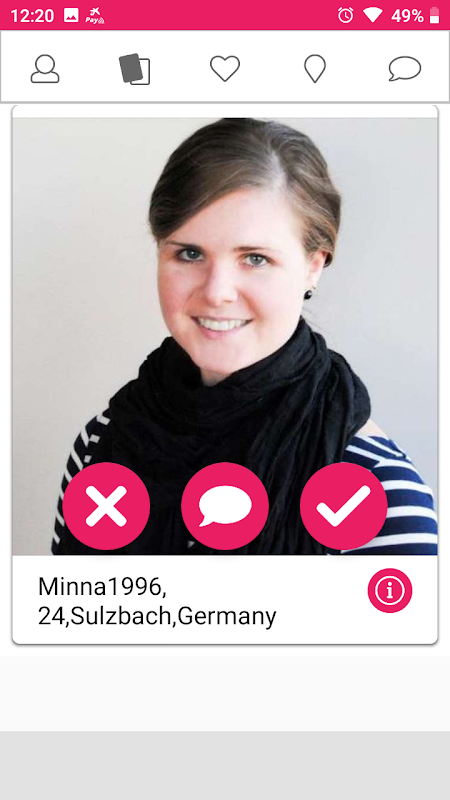
Task: Click the 24,Sulzbach,Germany location text
Action: point(157,616)
